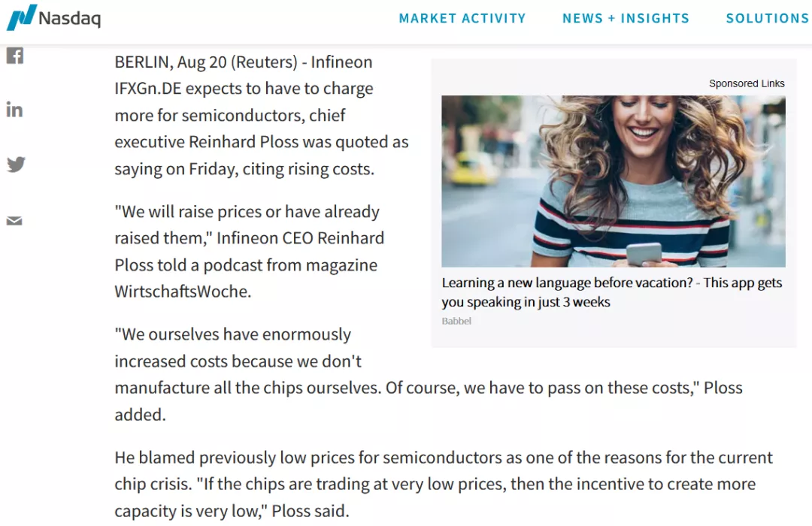The height and width of the screenshot is (526, 812).
Task: Click the 'We ourselves have enormously' paragraph start
Action: [232, 334]
